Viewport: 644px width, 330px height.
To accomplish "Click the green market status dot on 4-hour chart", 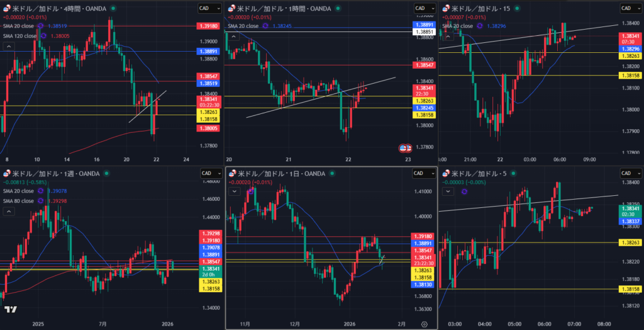I will point(113,8).
